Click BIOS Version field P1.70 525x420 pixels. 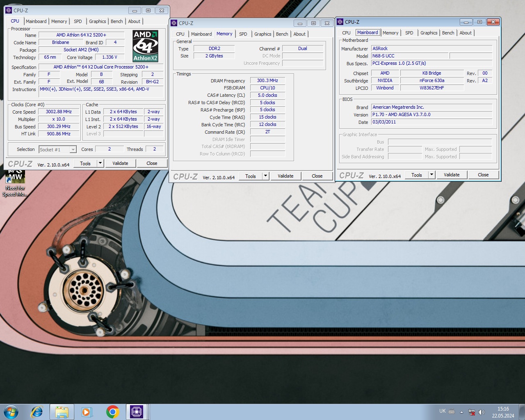pos(431,115)
